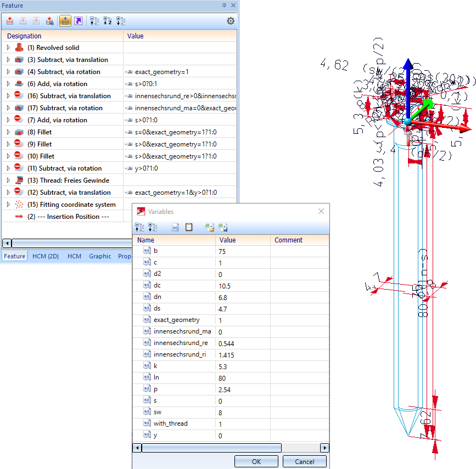Switch to the HCM (2D) tab

[x=46, y=256]
